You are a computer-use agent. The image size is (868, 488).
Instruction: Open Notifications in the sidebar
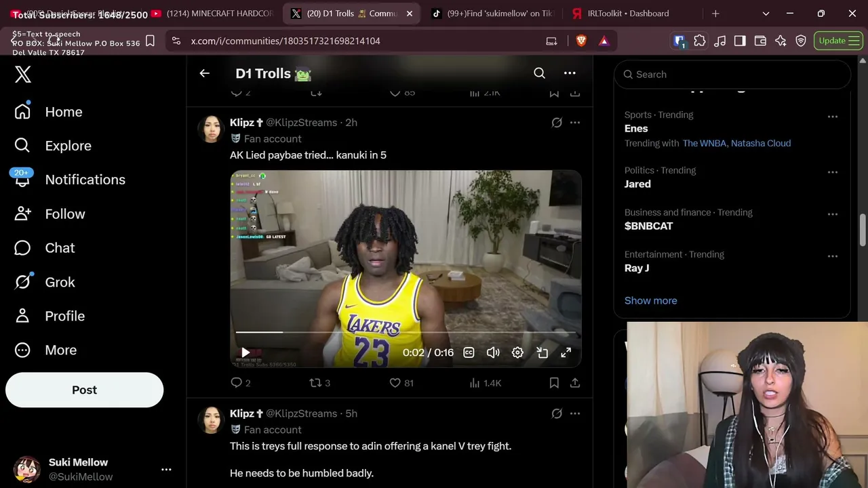tap(70, 180)
